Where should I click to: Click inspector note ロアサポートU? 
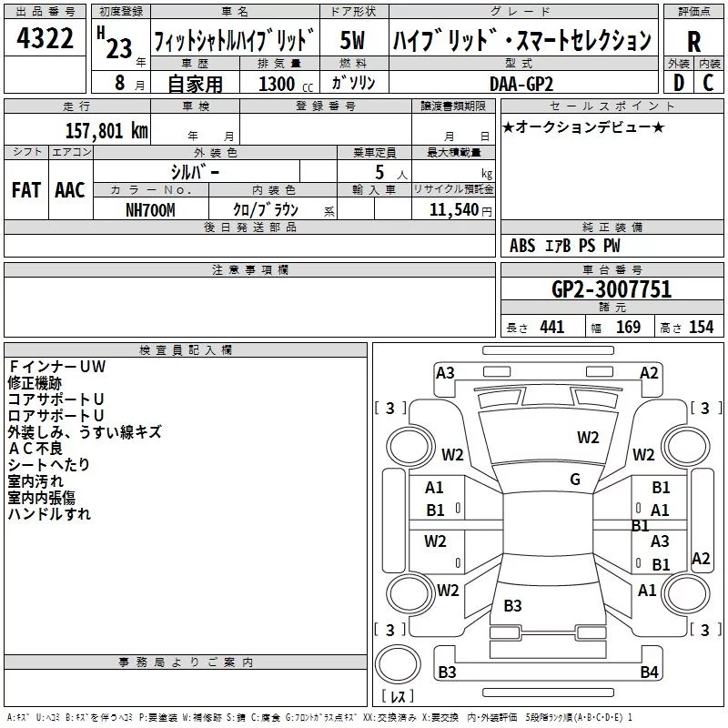point(56,416)
